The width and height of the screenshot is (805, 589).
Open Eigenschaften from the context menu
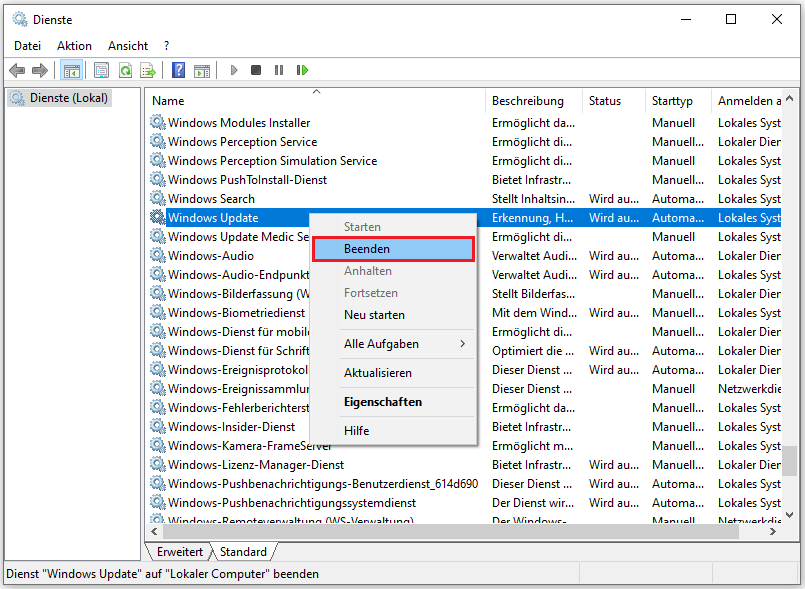393,402
